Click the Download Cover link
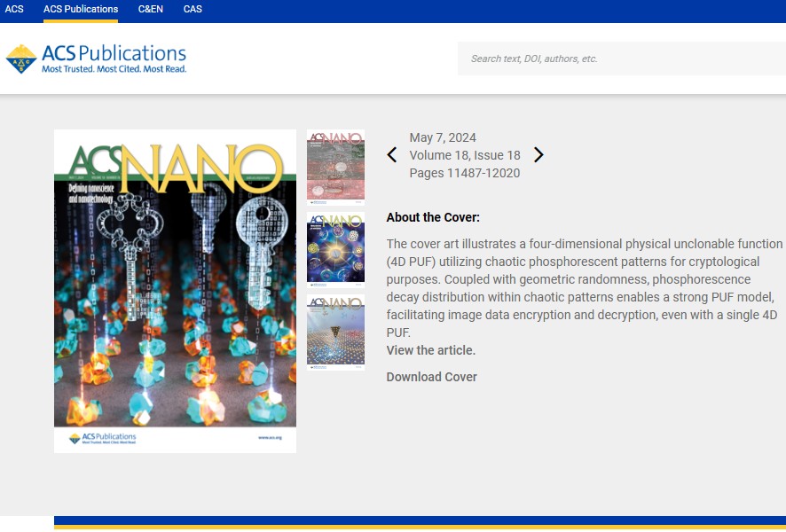The width and height of the screenshot is (786, 532). tap(432, 377)
